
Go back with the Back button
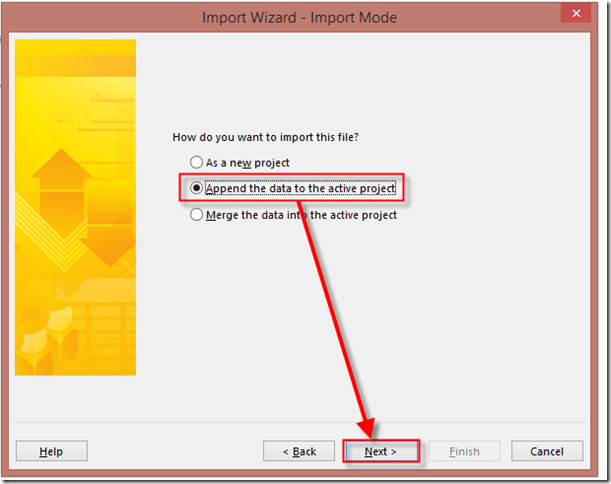298,451
